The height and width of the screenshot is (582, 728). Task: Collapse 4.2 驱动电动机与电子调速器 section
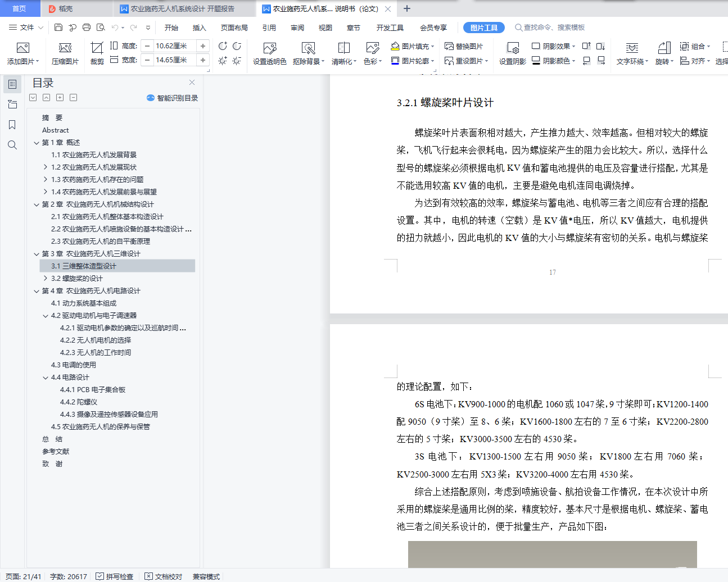[46, 316]
